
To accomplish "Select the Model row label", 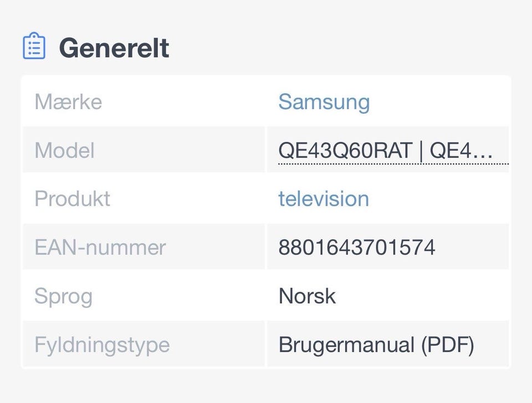I will pos(64,150).
